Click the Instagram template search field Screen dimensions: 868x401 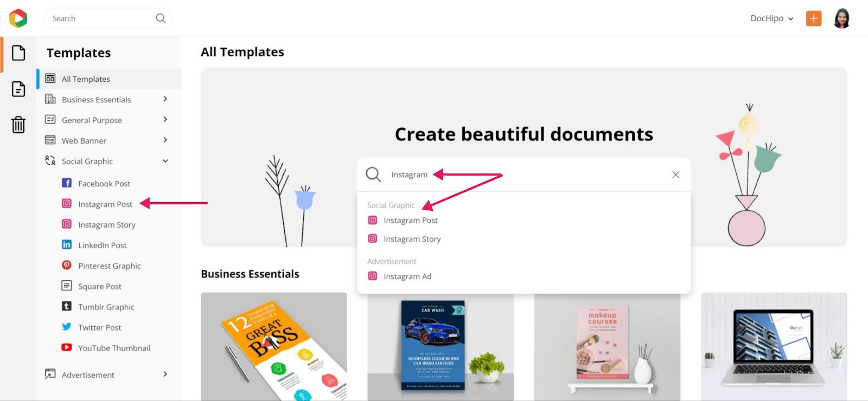[x=524, y=174]
